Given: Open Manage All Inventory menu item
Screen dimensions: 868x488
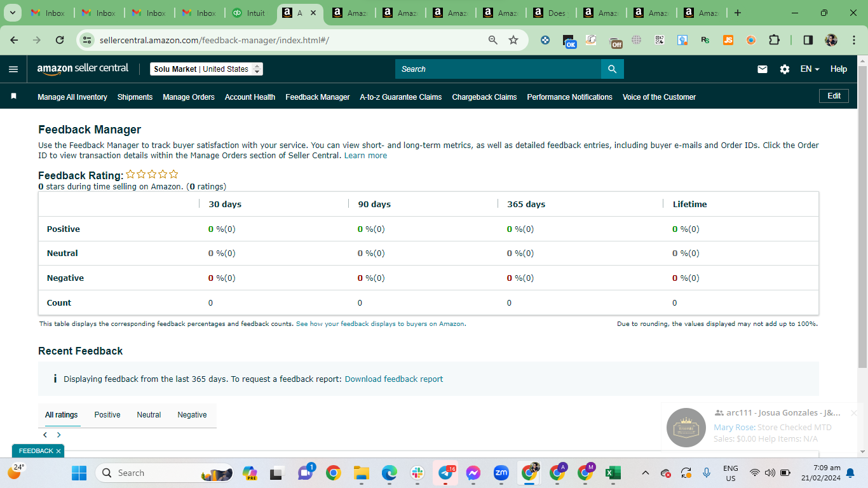Looking at the screenshot, I should click(x=72, y=97).
